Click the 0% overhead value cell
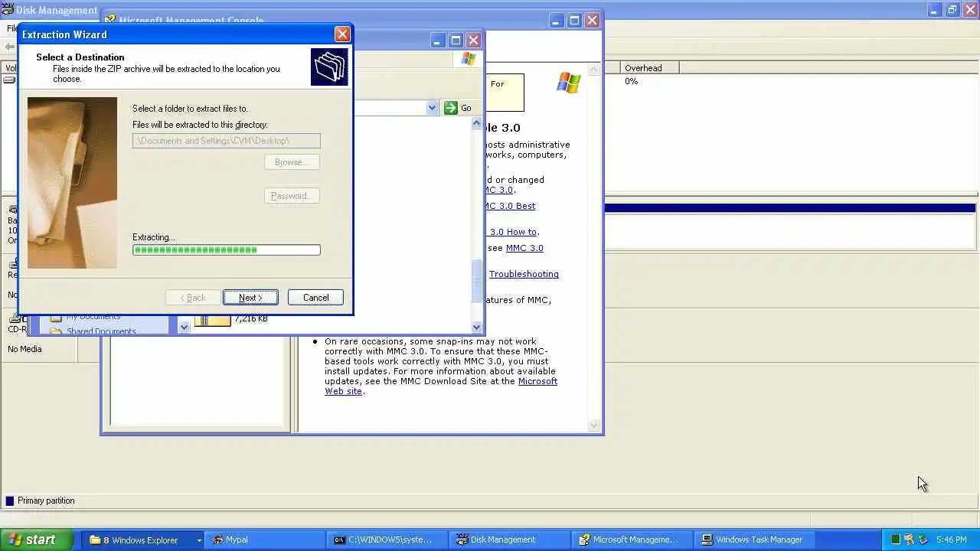 pyautogui.click(x=631, y=81)
